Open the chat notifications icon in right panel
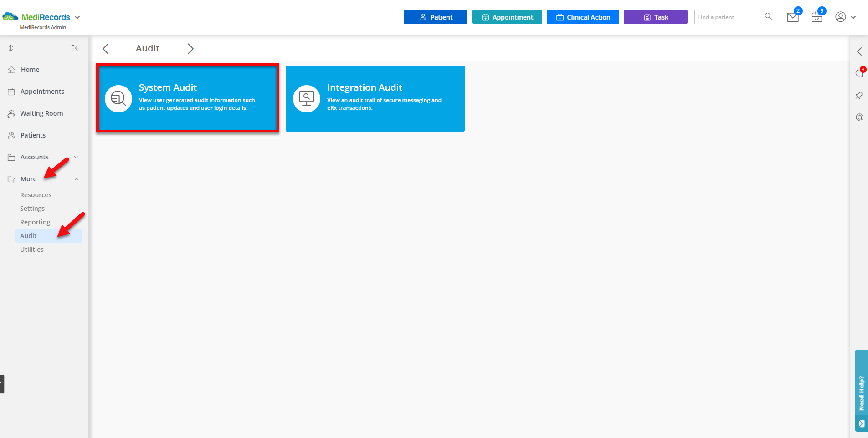This screenshot has height=438, width=868. coord(860,73)
